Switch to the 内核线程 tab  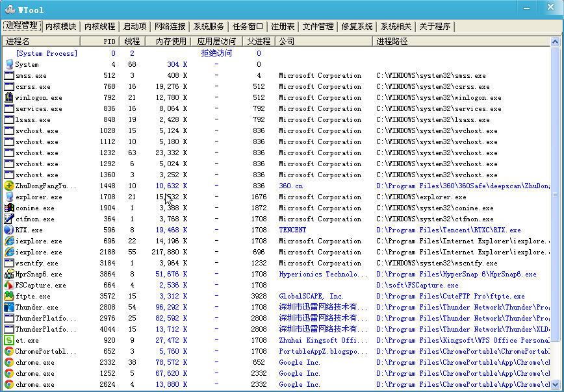tap(99, 27)
